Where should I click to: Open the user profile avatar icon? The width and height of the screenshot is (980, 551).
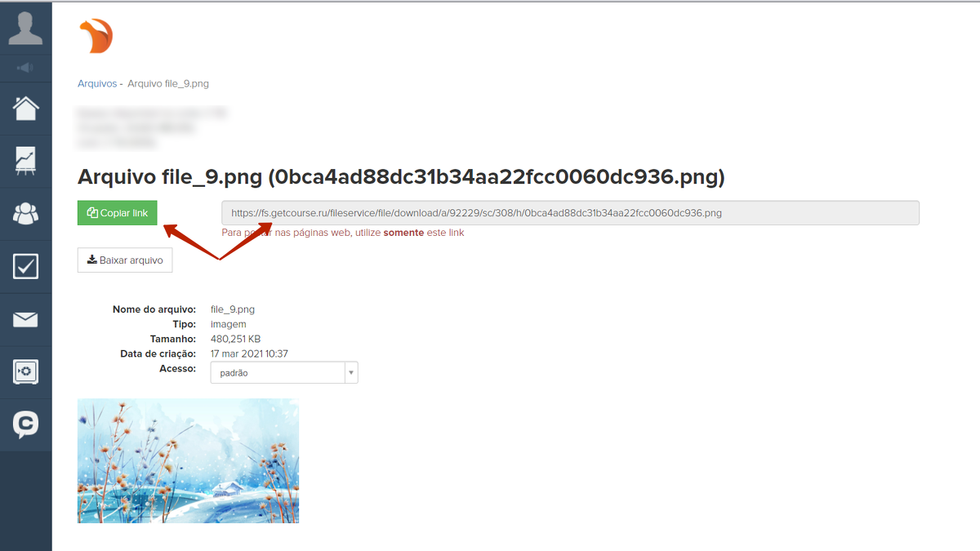pos(25,29)
